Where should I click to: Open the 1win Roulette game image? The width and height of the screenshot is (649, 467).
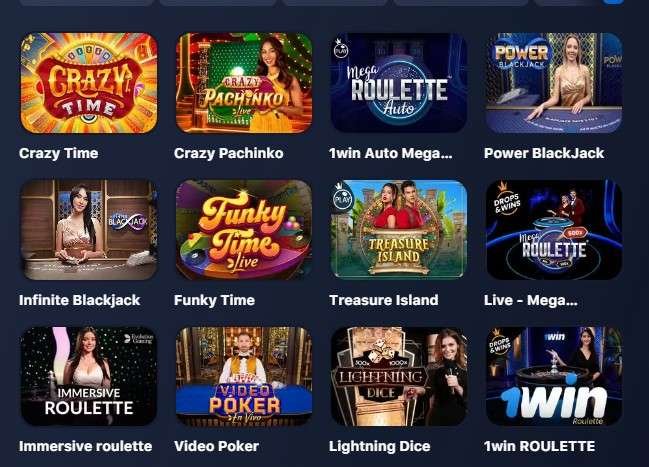[554, 376]
